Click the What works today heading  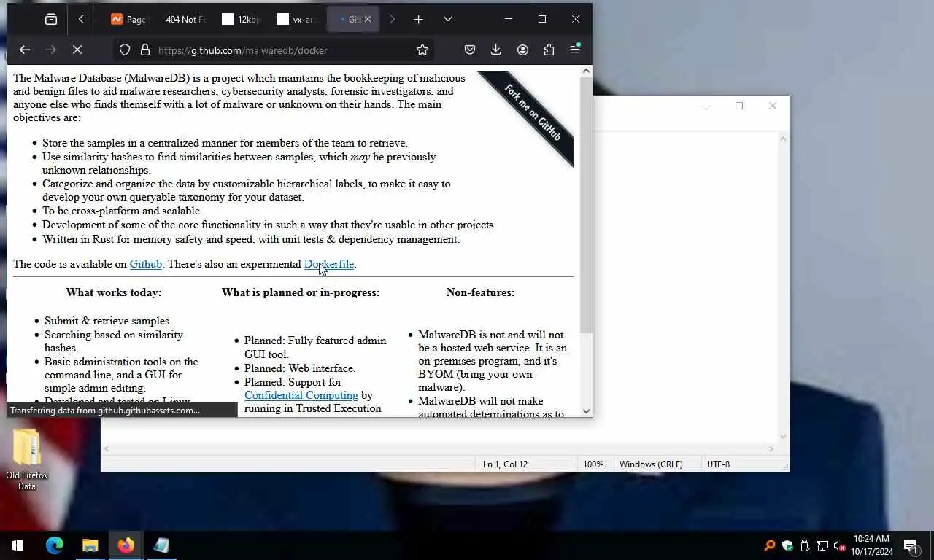[x=114, y=292]
